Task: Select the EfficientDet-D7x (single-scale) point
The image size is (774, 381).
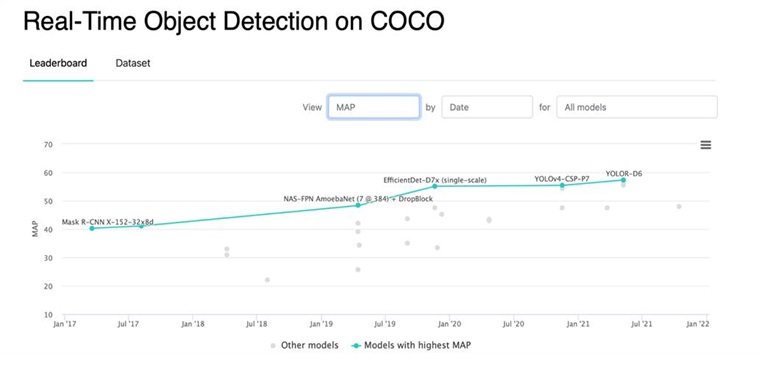Action: click(435, 186)
